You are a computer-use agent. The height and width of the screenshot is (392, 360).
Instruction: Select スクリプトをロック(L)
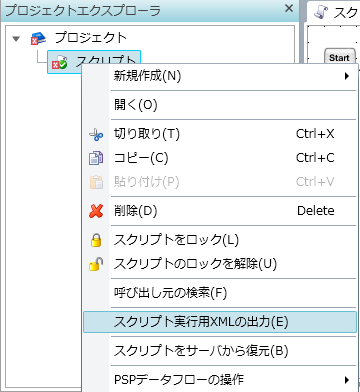click(x=220, y=240)
